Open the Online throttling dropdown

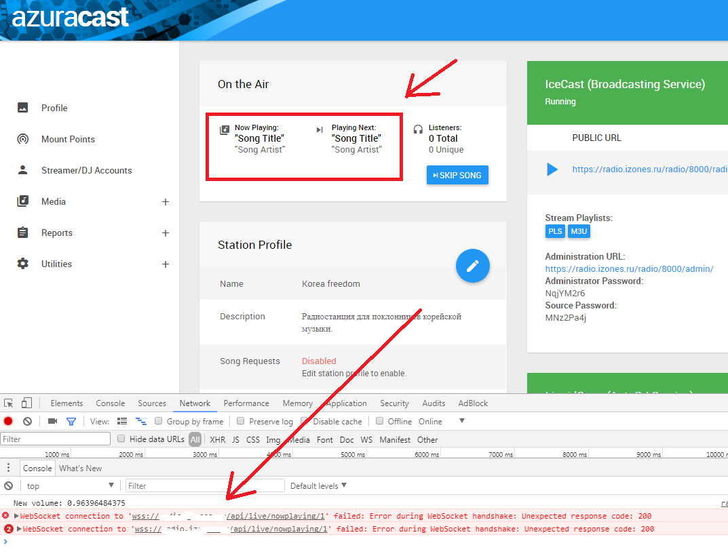coord(441,421)
